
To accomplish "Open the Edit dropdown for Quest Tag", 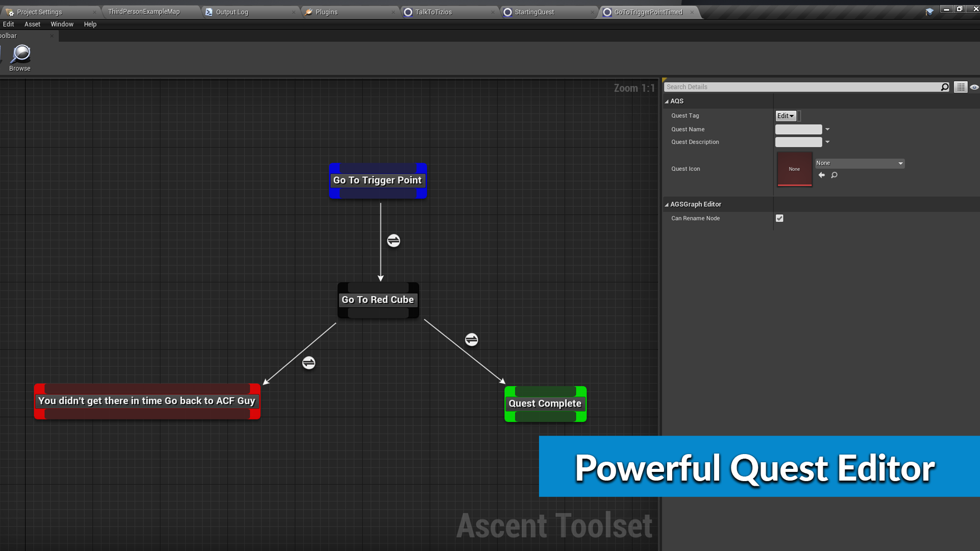I will click(785, 115).
